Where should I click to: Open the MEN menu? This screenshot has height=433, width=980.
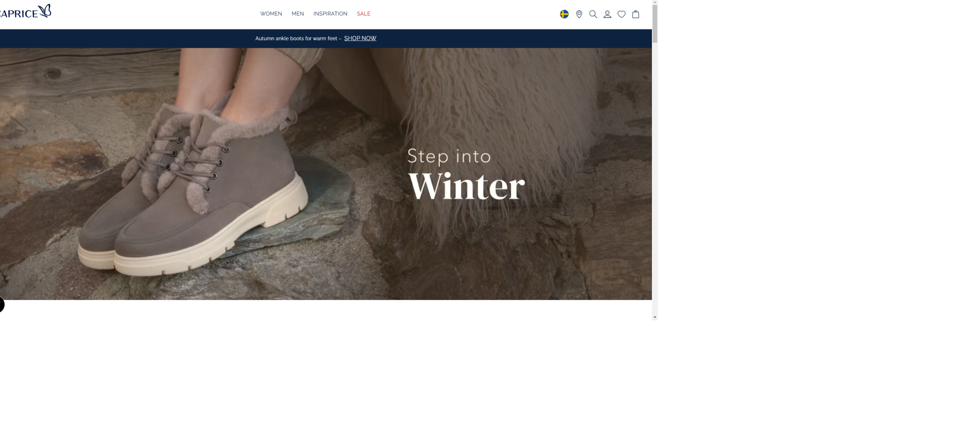(297, 14)
